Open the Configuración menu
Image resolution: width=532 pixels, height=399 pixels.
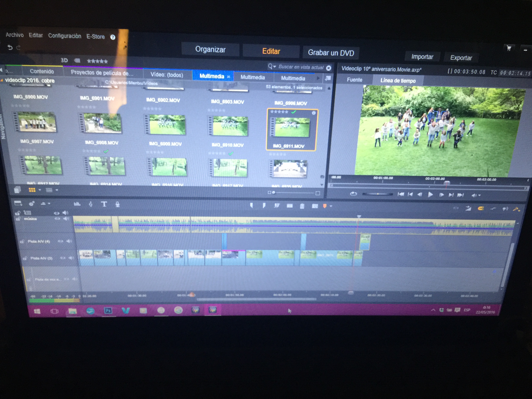point(65,36)
